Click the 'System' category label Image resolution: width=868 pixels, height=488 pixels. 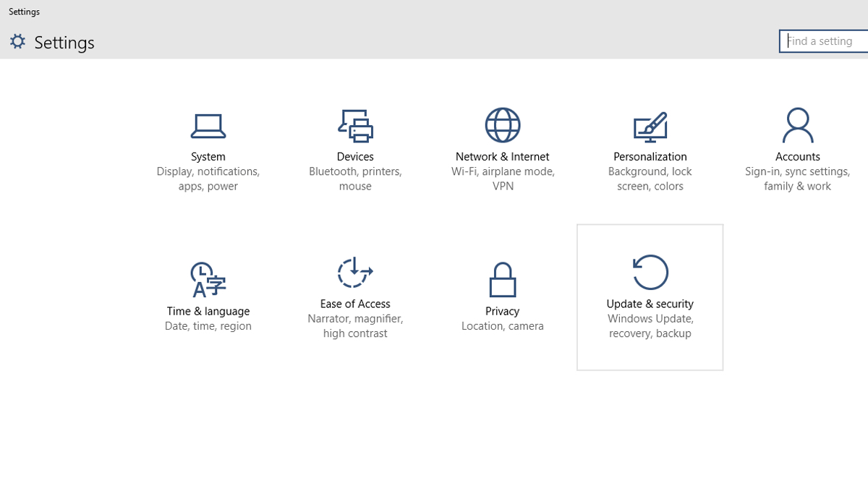click(208, 156)
